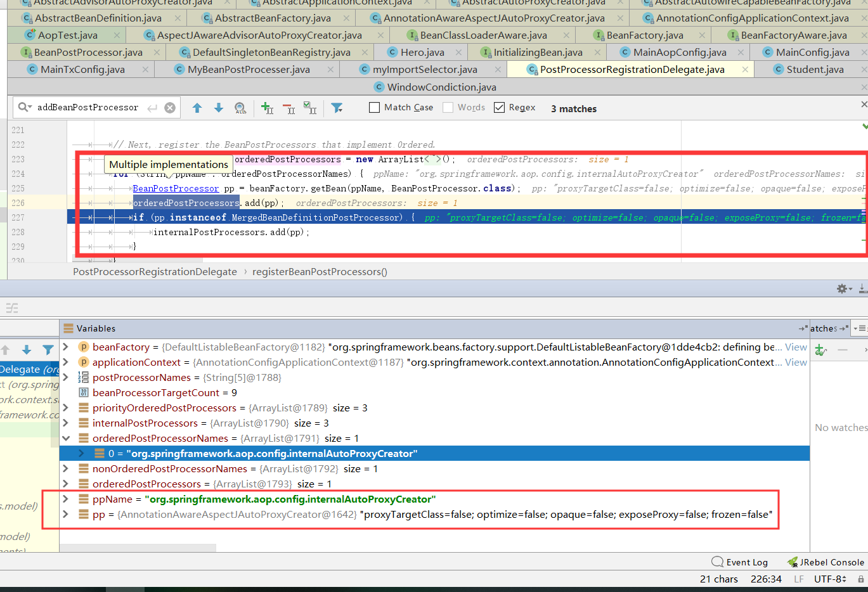Open JRebel Console tool window

(826, 562)
